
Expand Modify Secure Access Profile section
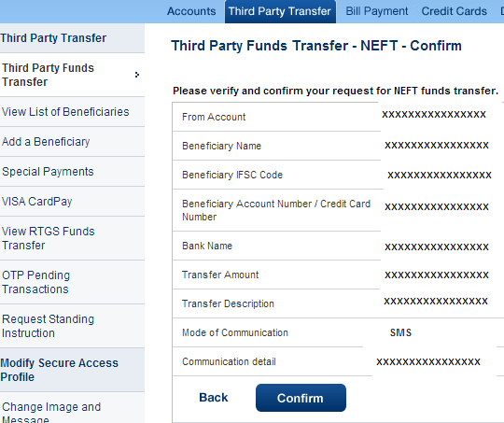click(59, 370)
